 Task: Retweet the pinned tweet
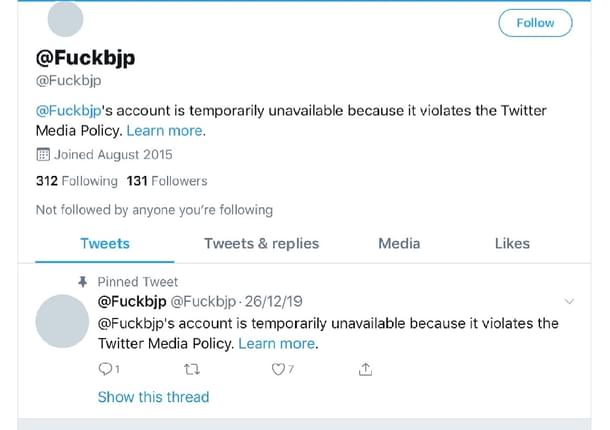coord(193,370)
